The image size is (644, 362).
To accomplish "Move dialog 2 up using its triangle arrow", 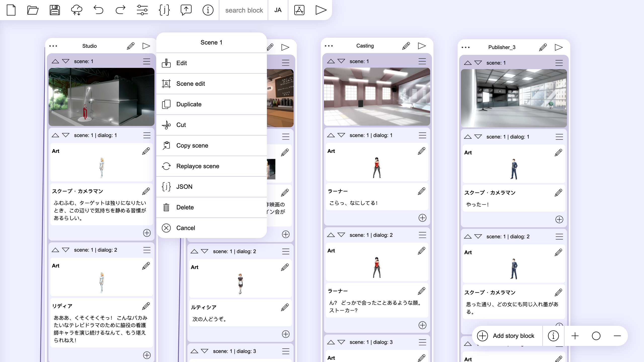I will pos(56,250).
